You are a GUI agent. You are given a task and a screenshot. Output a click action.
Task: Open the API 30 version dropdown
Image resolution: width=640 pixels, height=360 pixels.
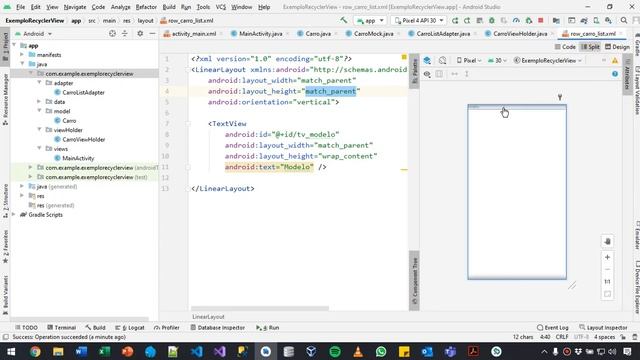(497, 60)
